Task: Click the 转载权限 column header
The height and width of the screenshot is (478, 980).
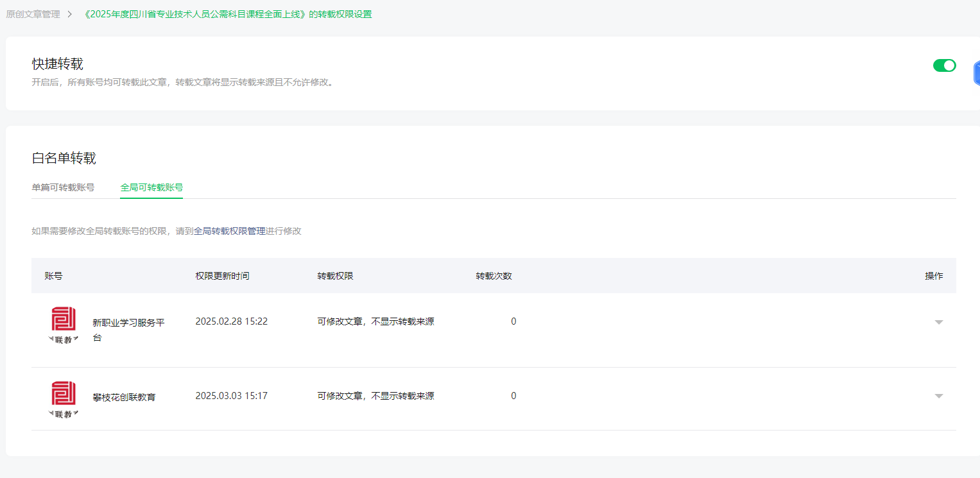Action: click(335, 276)
